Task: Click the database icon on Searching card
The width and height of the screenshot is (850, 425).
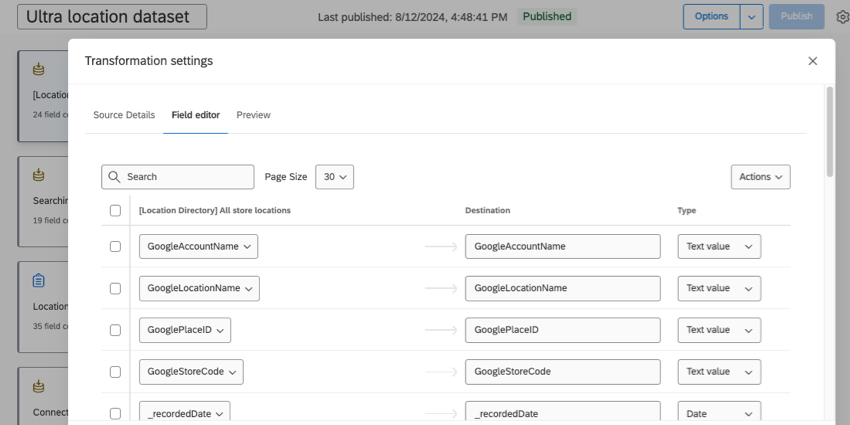Action: click(38, 175)
